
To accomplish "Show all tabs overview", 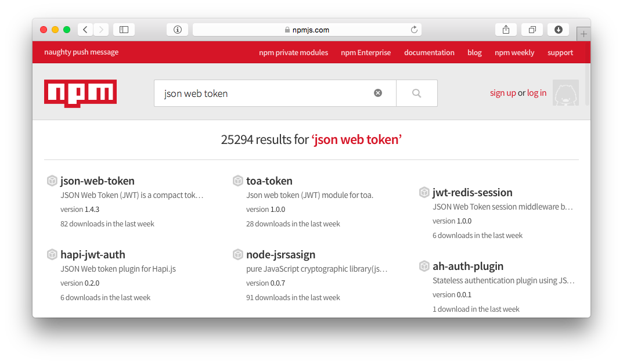I will pos(532,30).
